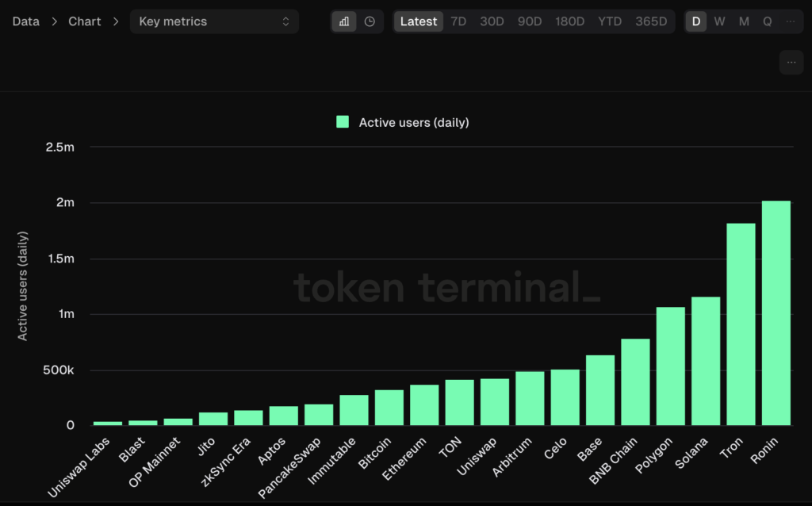This screenshot has height=506, width=812.
Task: Open the Key metrics dropdown
Action: pyautogui.click(x=214, y=21)
